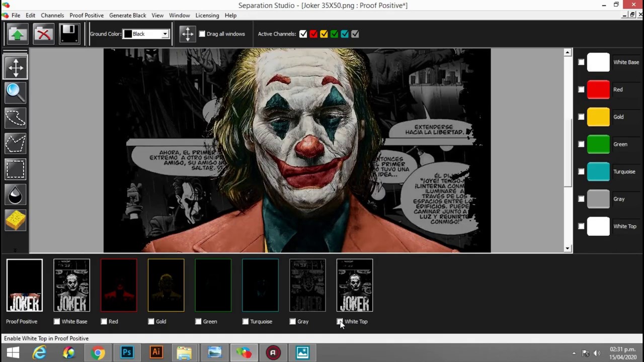Open the File menu
The width and height of the screenshot is (644, 362).
point(16,16)
